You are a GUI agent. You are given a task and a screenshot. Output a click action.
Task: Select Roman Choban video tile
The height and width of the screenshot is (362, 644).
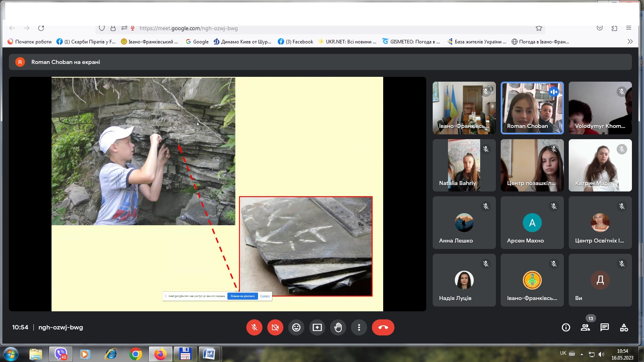(532, 108)
